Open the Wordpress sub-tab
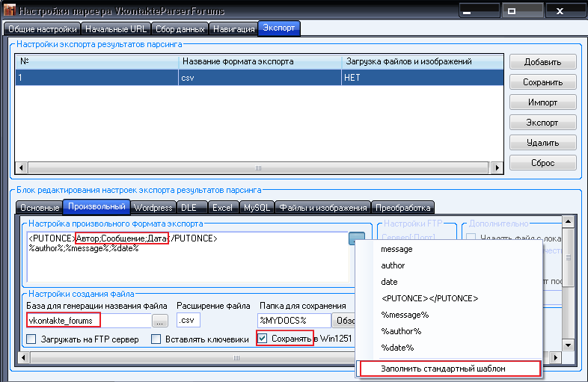This screenshot has width=588, height=382. (x=153, y=207)
